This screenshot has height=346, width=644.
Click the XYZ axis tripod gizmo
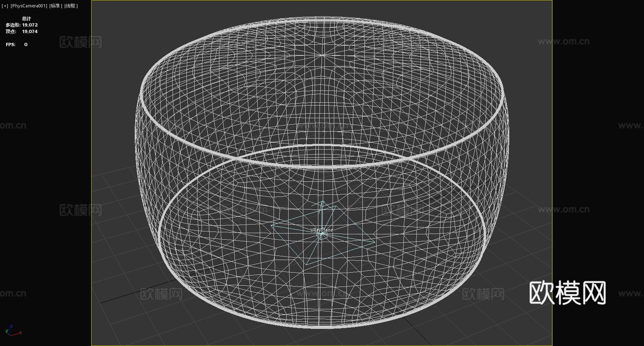point(13,331)
